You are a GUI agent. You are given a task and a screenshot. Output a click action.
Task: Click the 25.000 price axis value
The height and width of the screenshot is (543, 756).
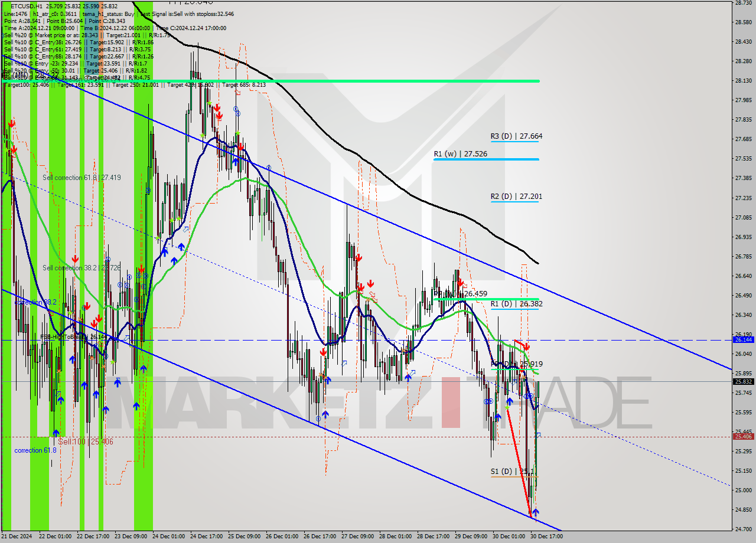[743, 490]
